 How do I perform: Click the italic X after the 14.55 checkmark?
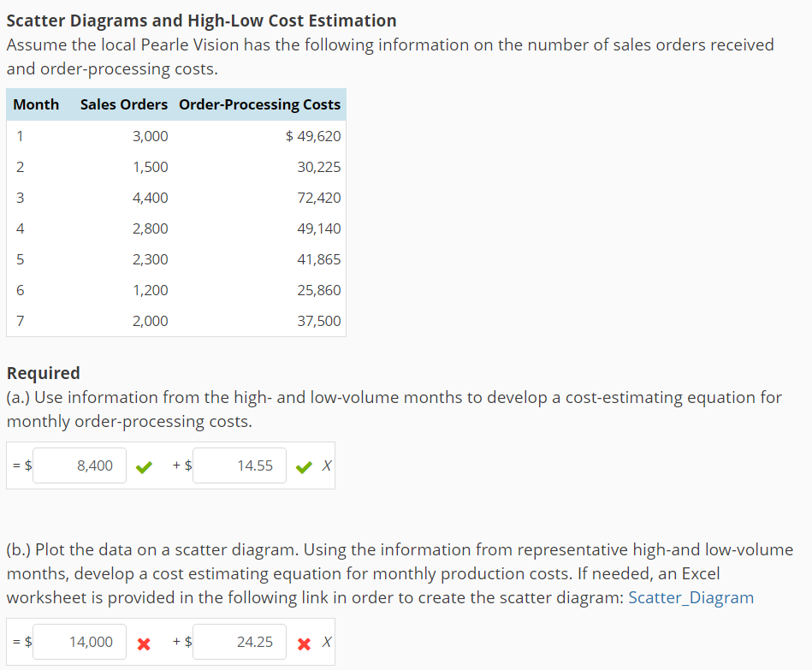323,465
